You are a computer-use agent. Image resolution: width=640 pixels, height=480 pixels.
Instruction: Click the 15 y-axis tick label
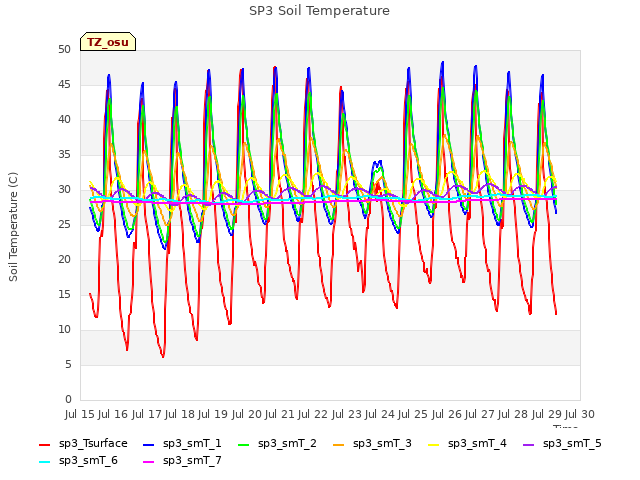(x=64, y=295)
